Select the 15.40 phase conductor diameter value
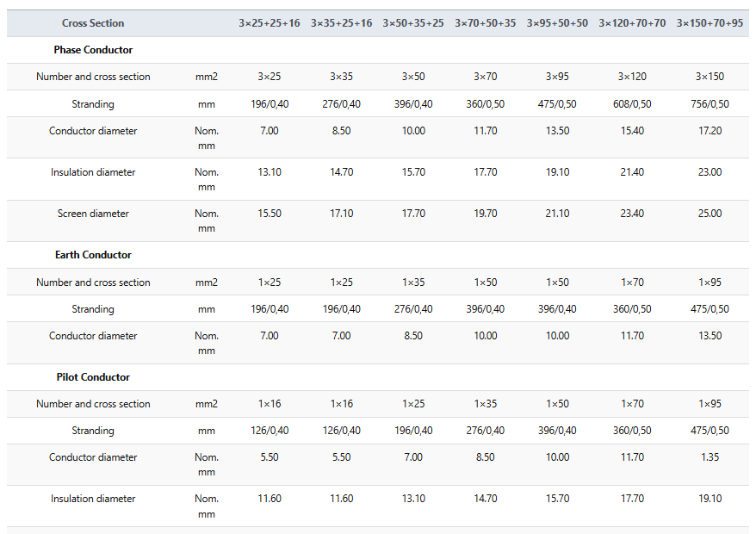The image size is (756, 534). (632, 130)
